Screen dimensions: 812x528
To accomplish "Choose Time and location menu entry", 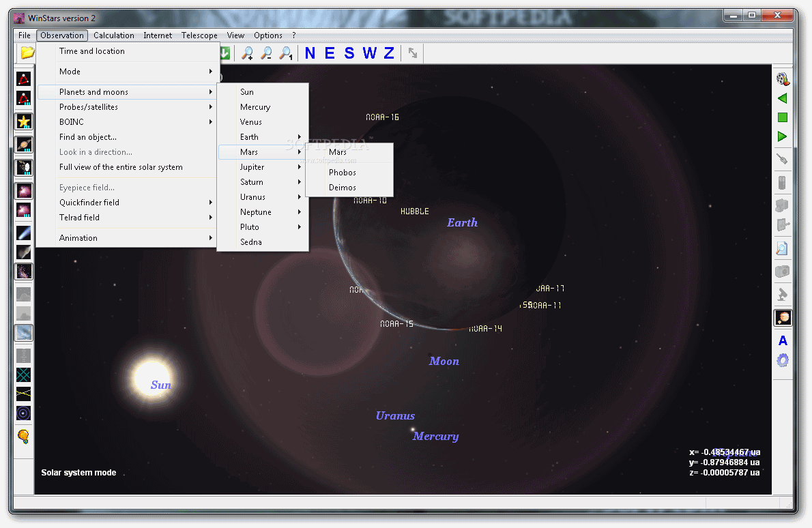I will pyautogui.click(x=128, y=51).
